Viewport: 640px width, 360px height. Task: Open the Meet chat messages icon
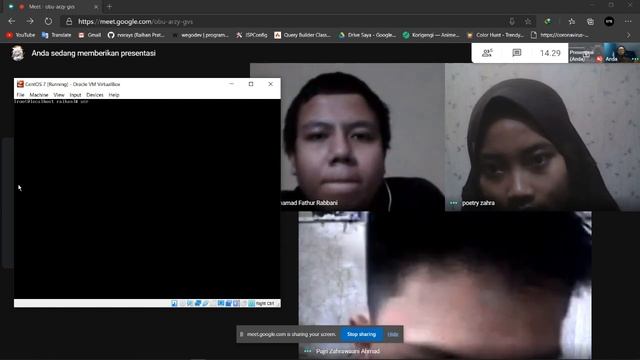click(517, 53)
